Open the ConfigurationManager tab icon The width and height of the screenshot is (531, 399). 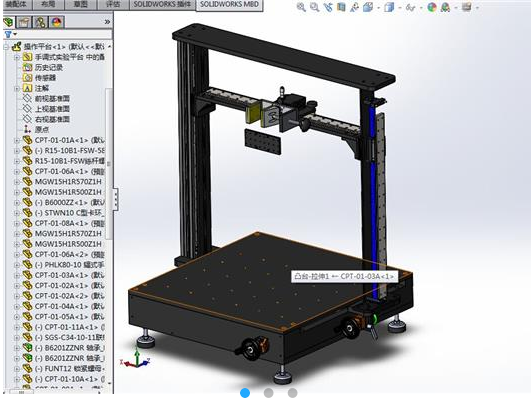[40, 22]
